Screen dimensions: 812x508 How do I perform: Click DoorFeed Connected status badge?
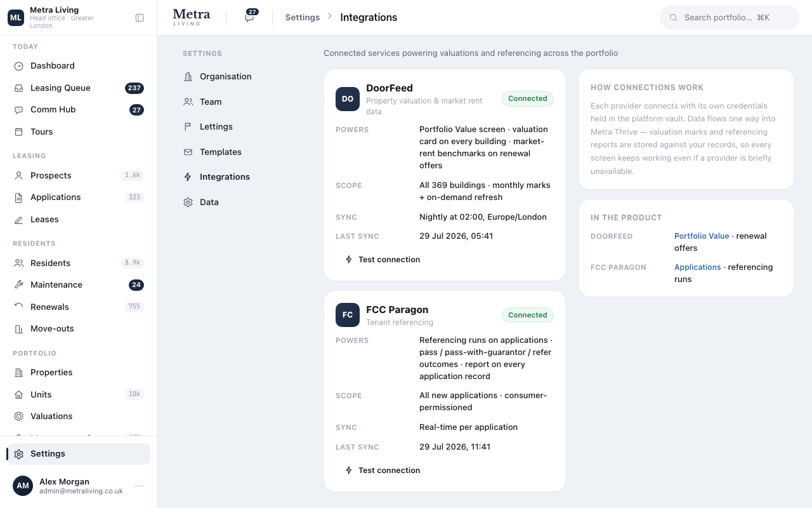(528, 98)
